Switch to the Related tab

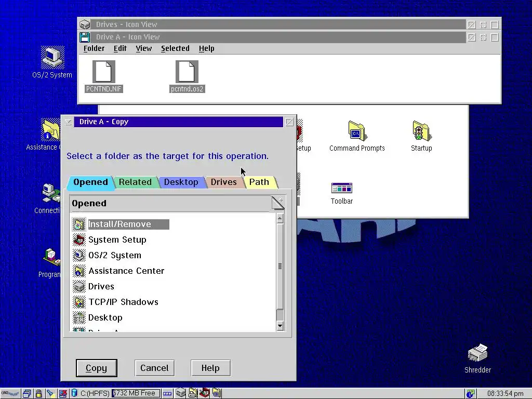(x=135, y=182)
